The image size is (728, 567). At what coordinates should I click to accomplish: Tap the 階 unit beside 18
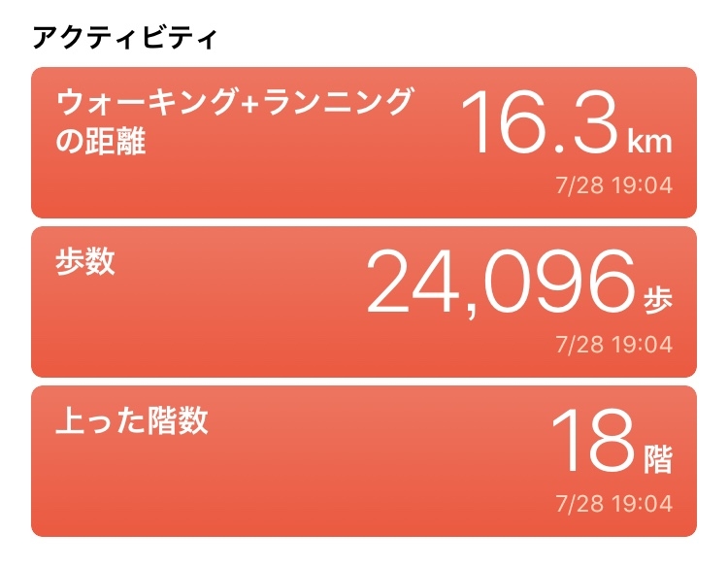[x=658, y=459]
